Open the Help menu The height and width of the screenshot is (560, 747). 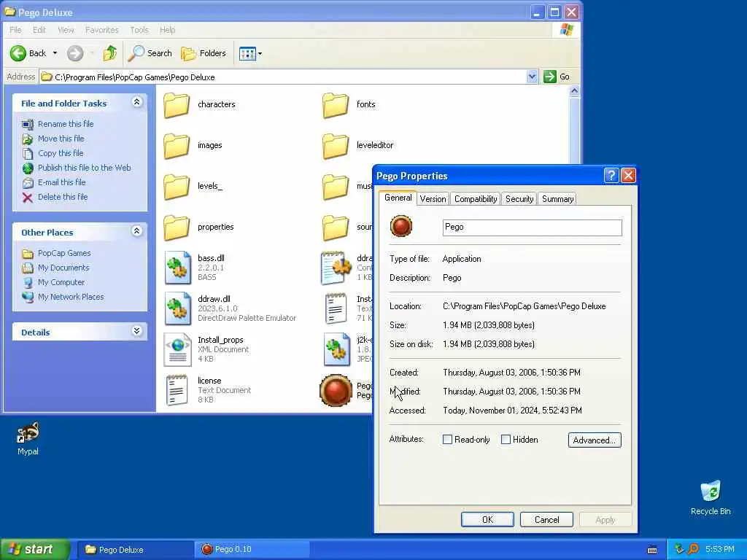click(167, 30)
